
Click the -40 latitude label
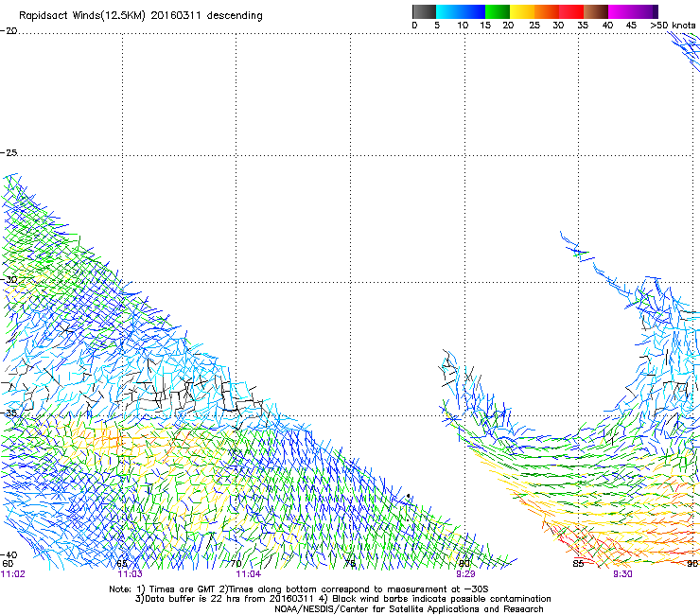pyautogui.click(x=9, y=554)
